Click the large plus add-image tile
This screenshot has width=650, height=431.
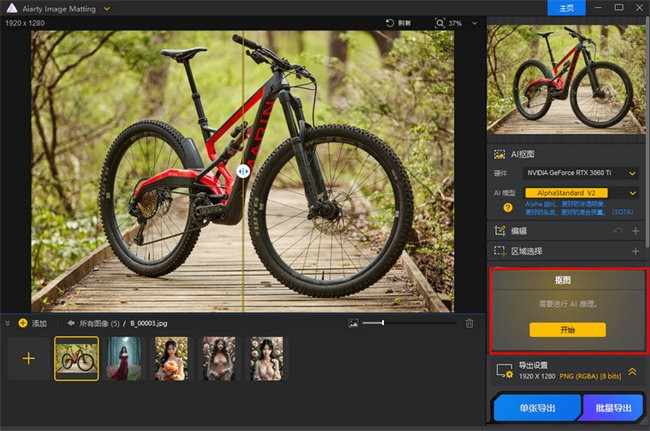click(x=28, y=358)
